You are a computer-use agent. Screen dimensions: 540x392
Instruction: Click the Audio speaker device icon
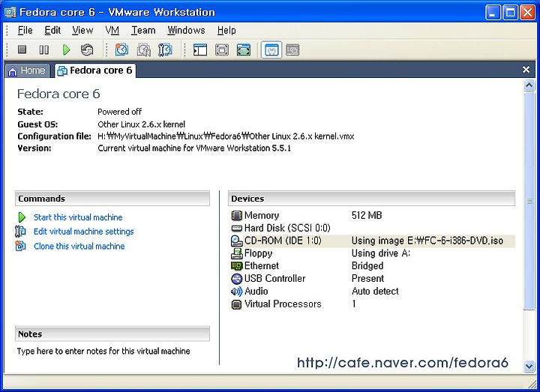tap(236, 292)
